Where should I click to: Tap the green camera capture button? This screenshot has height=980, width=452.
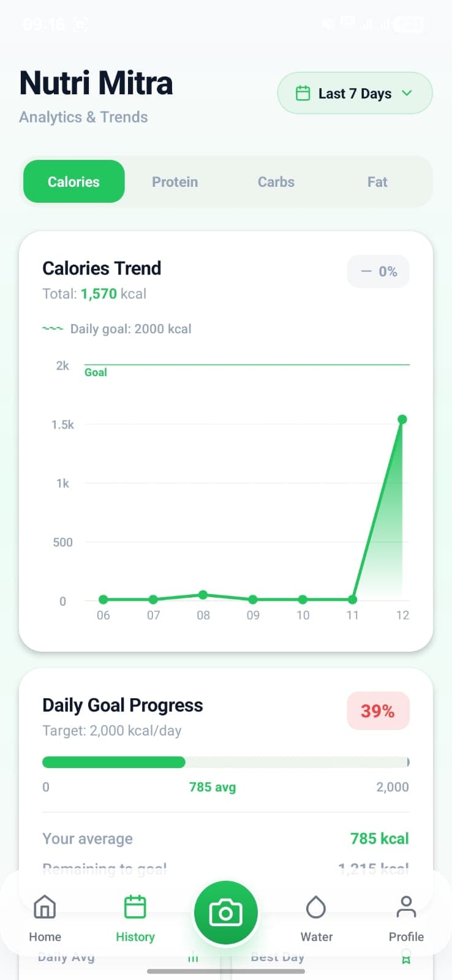point(225,912)
